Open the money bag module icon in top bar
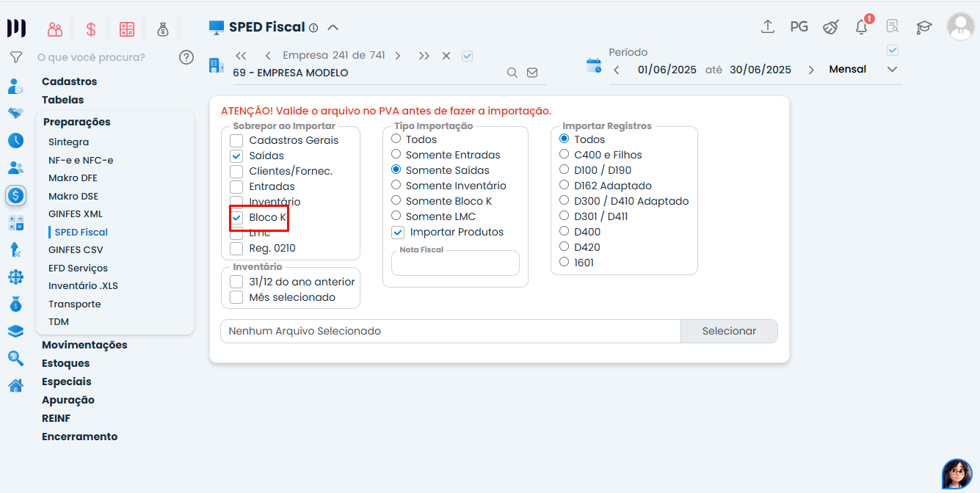The width and height of the screenshot is (980, 493). click(163, 29)
